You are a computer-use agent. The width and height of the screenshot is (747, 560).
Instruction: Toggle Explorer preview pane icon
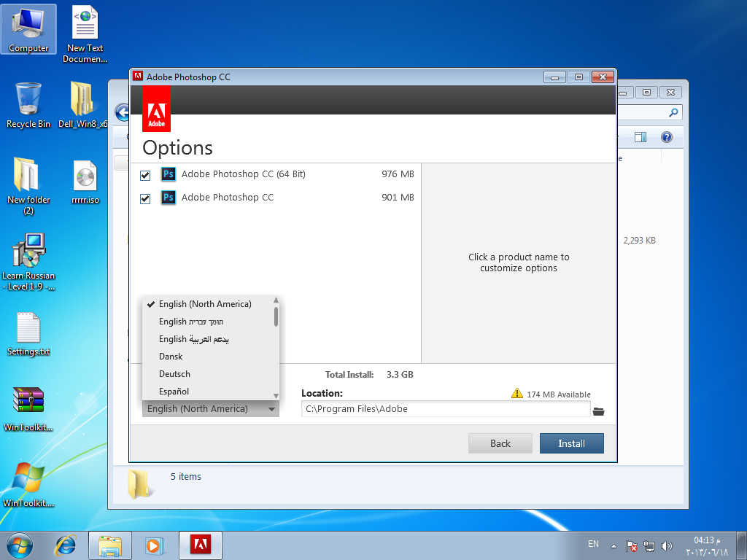tap(640, 138)
